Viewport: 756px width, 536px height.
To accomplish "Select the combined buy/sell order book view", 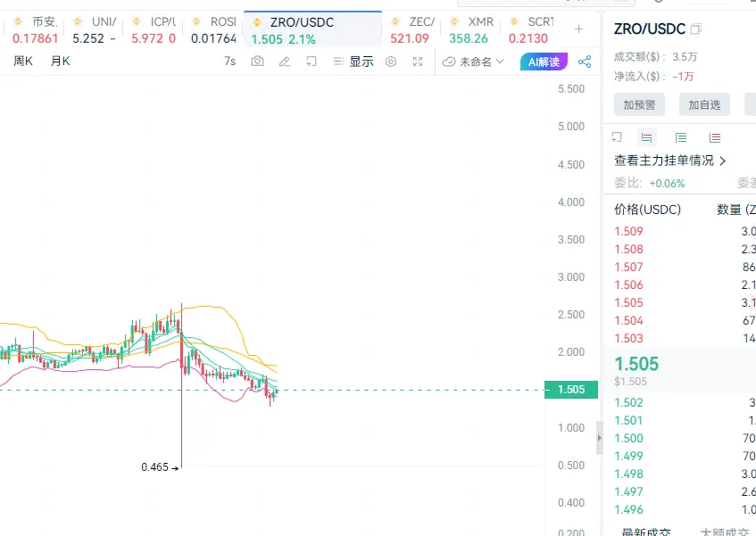I will click(x=646, y=137).
